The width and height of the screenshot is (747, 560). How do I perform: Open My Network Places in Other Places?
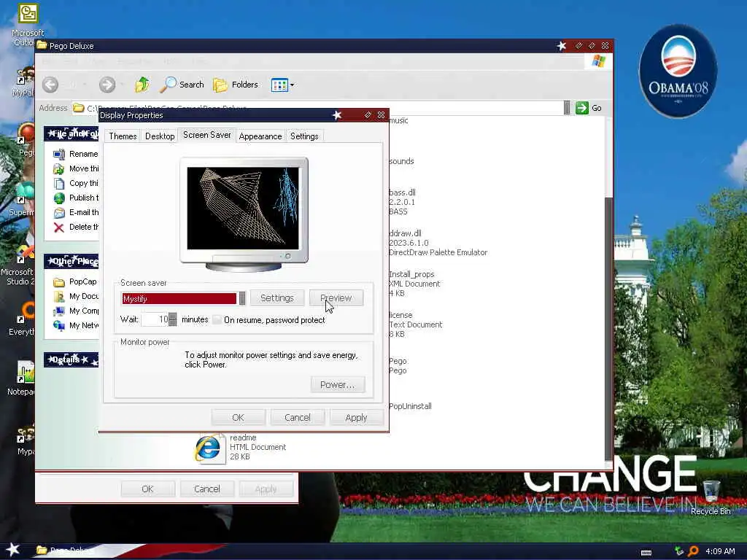76,326
